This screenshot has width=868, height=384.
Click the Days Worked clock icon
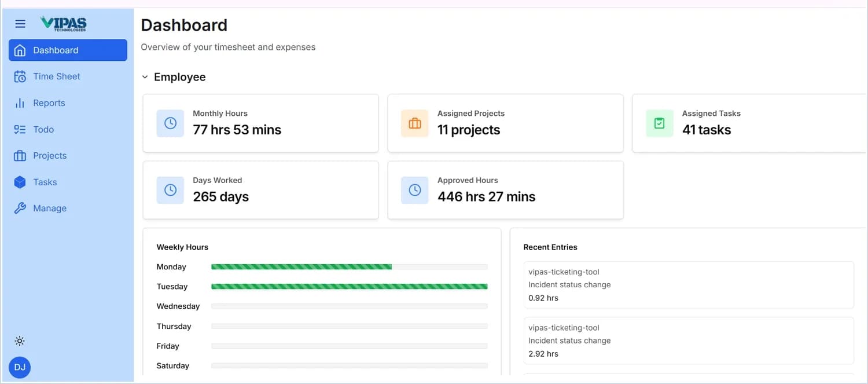pos(170,190)
